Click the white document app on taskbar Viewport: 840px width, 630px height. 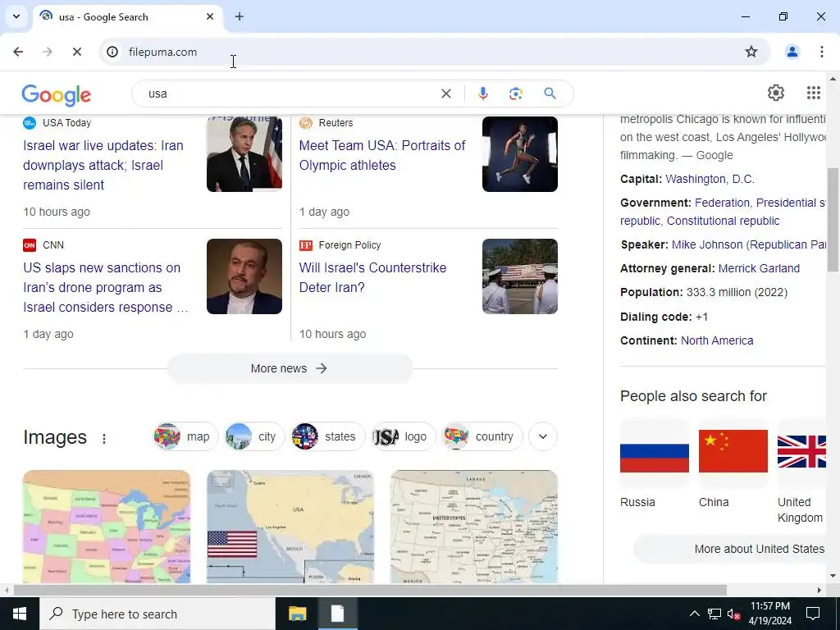[x=337, y=614]
